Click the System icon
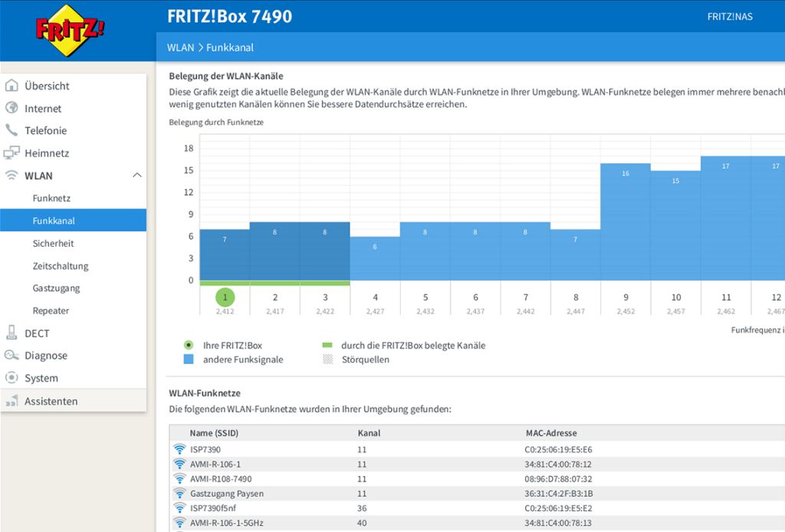Image resolution: width=785 pixels, height=532 pixels. coord(11,377)
